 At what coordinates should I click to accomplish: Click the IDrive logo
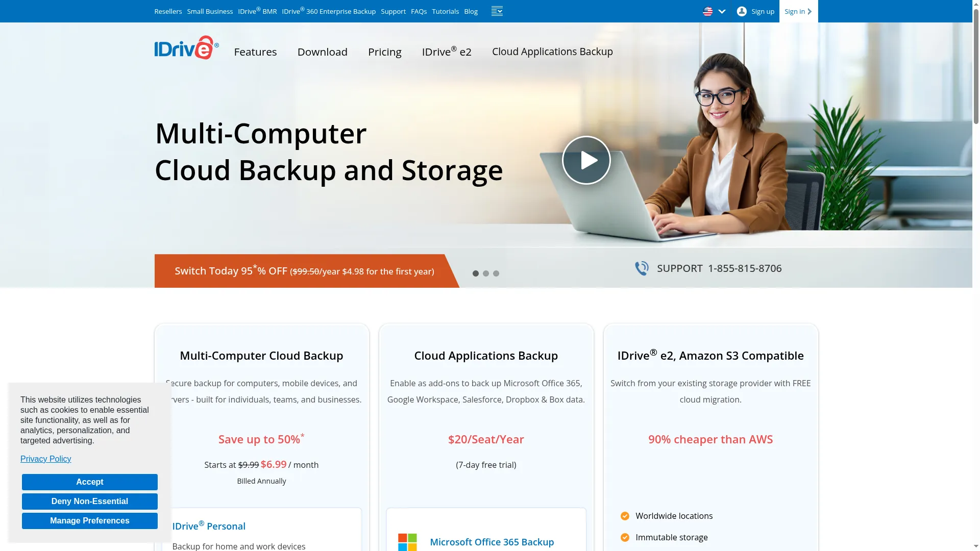click(x=187, y=47)
